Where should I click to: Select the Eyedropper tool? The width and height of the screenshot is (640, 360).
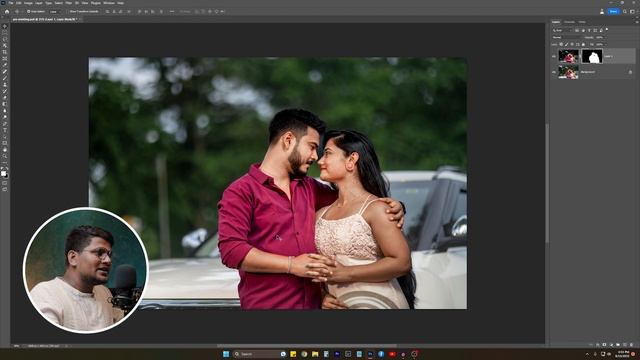click(5, 64)
